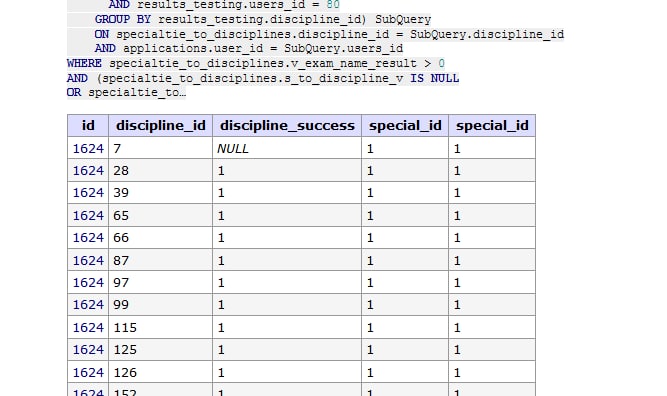Open id 1624 link in discipline_id 87 row
Viewport: 667px width, 396px height.
88,260
